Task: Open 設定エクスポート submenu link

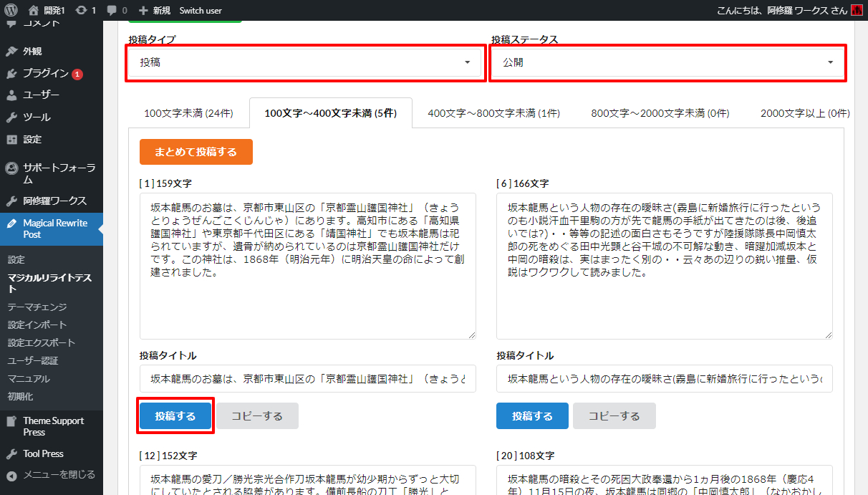Action: [42, 342]
